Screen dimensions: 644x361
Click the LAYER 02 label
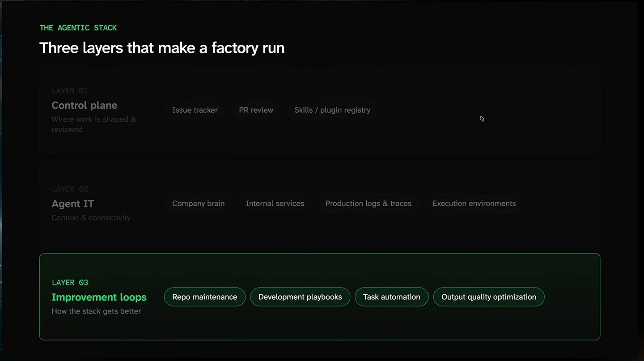pyautogui.click(x=70, y=189)
